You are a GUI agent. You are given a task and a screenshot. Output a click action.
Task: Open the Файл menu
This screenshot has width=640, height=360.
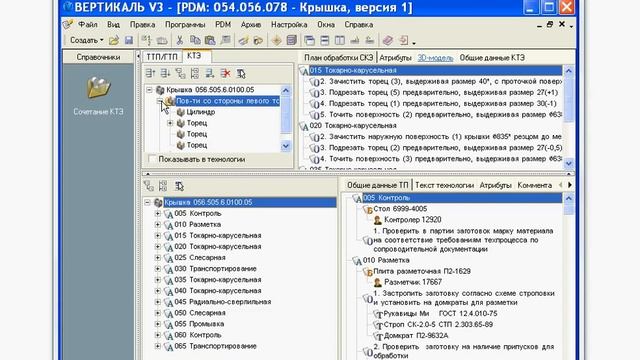pos(88,24)
